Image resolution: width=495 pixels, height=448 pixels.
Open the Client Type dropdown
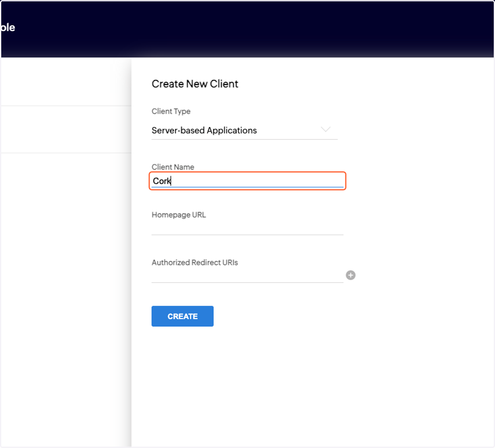(x=244, y=130)
